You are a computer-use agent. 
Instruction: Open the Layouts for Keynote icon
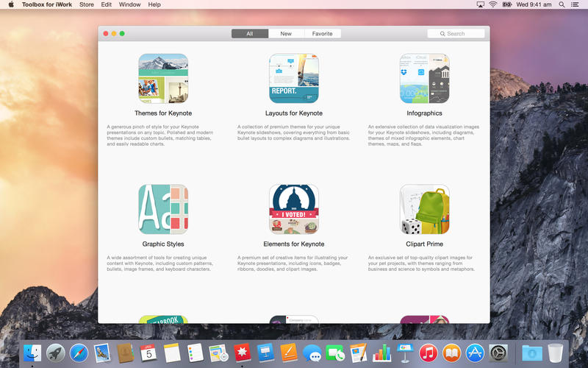pyautogui.click(x=293, y=79)
